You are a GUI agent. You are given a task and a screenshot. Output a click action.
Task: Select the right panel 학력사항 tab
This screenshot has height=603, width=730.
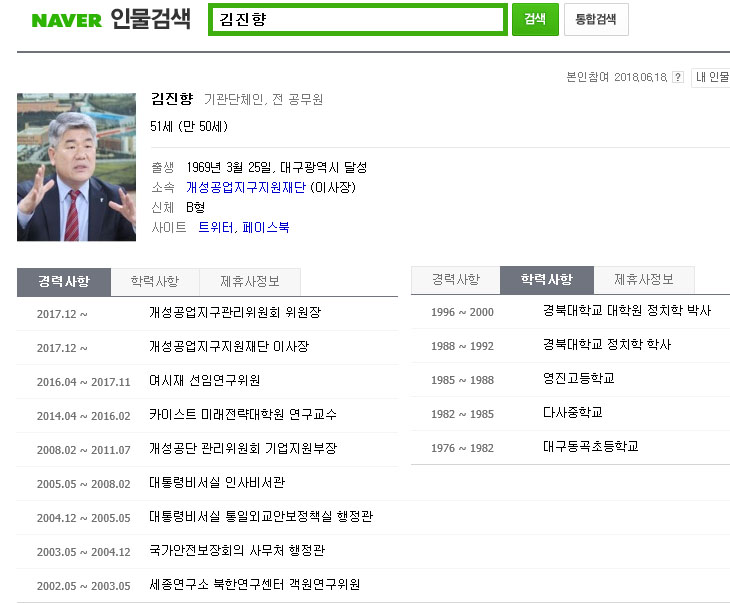click(547, 279)
